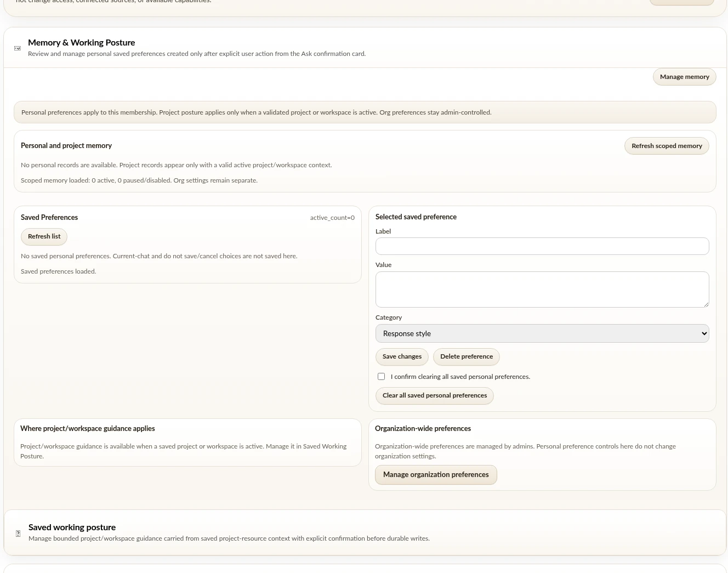The width and height of the screenshot is (728, 573).
Task: Open the Category dropdown showing Response style
Action: pos(542,333)
